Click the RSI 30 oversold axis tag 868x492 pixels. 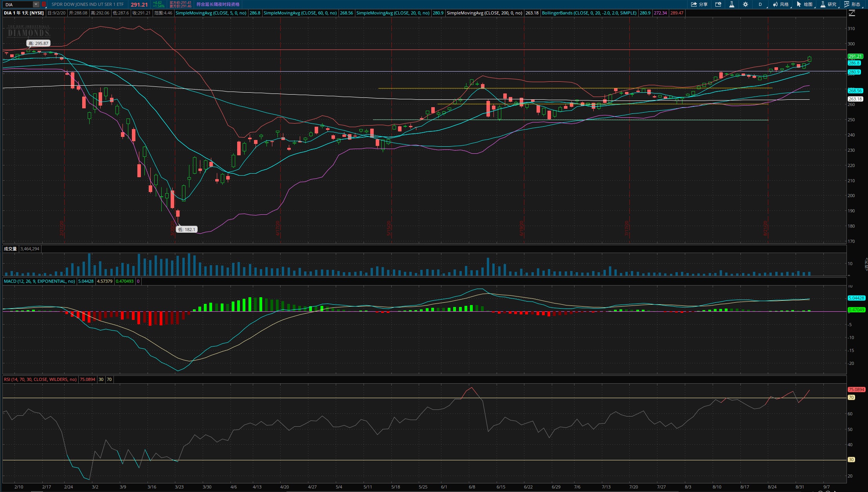[851, 460]
